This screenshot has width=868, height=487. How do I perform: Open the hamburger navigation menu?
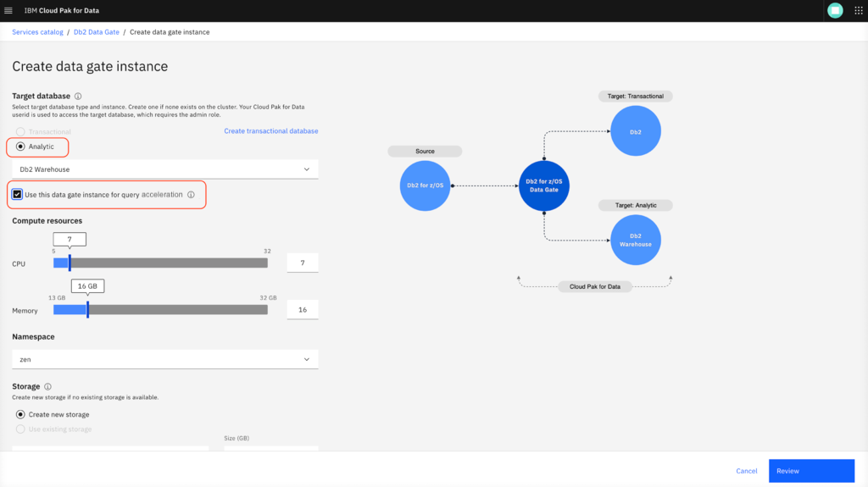pos(8,10)
